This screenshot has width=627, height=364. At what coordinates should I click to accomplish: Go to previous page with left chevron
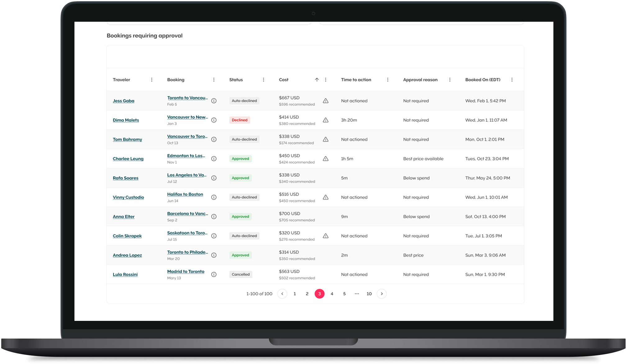(282, 294)
